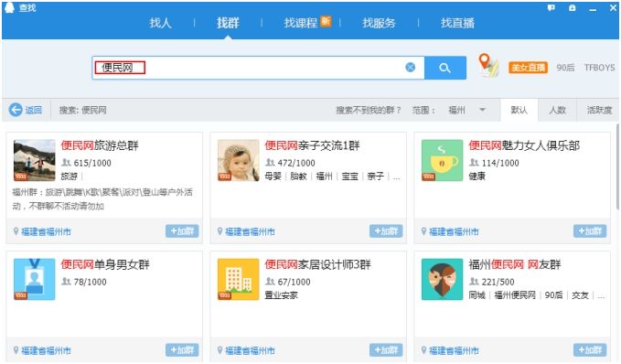Open the QQ penguin logo in title bar
Image resolution: width=621 pixels, height=364 pixels.
9,6
